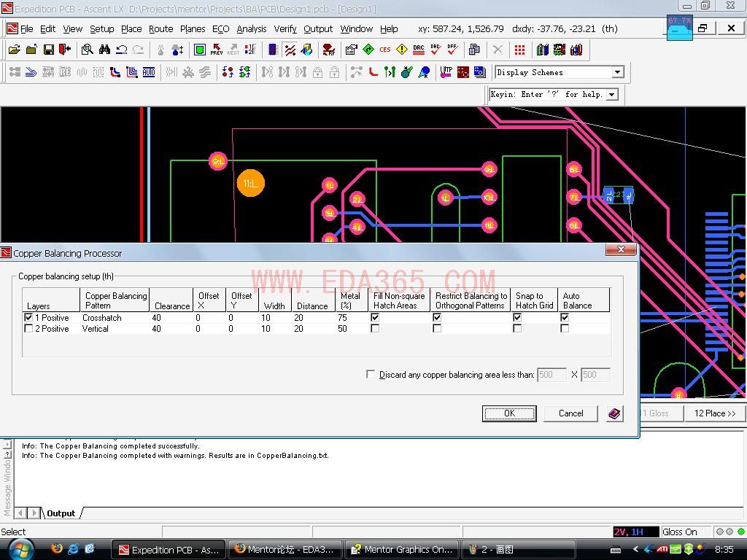Select the Crosshatch pattern cell for layer 1
This screenshot has height=560, width=747.
[x=102, y=318]
